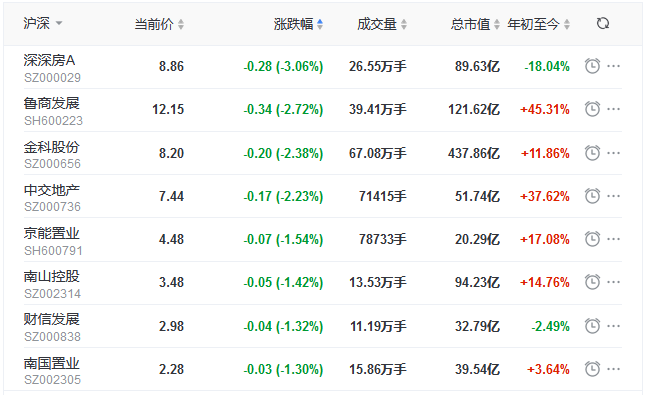Open more options for 深深房A
The width and height of the screenshot is (647, 395).
pos(614,66)
